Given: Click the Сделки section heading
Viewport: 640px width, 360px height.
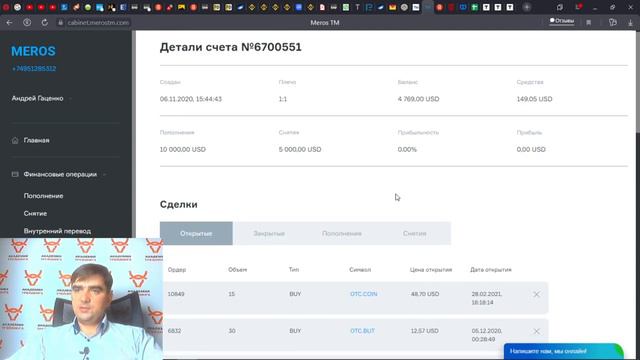Looking at the screenshot, I should [179, 204].
